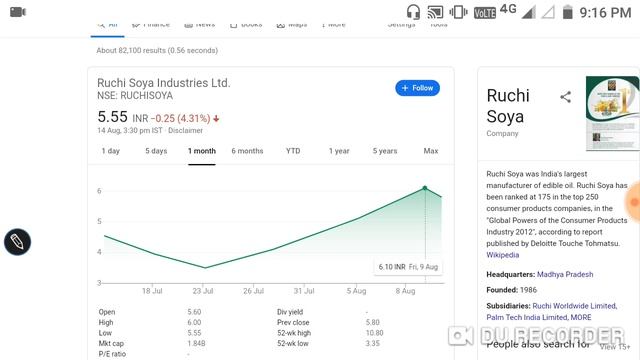The height and width of the screenshot is (360, 640).
Task: Open the Ruchi Worldwide Limited link
Action: point(575,306)
